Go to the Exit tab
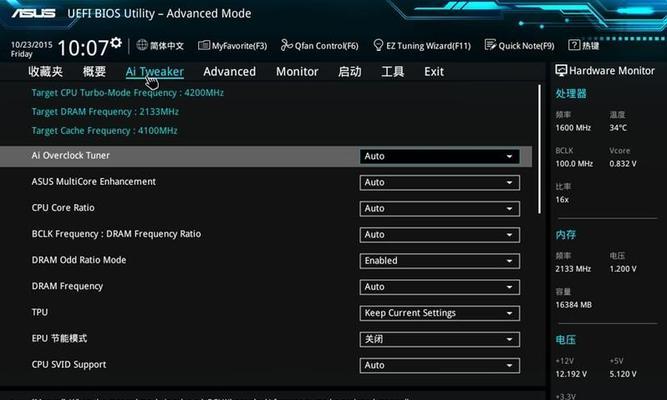The height and width of the screenshot is (400, 667). point(434,71)
